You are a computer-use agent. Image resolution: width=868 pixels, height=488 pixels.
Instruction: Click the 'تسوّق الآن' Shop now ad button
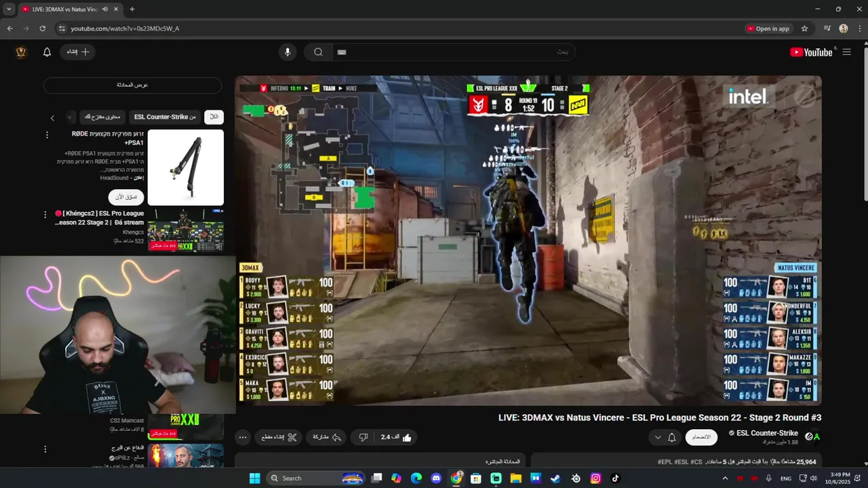pyautogui.click(x=126, y=197)
